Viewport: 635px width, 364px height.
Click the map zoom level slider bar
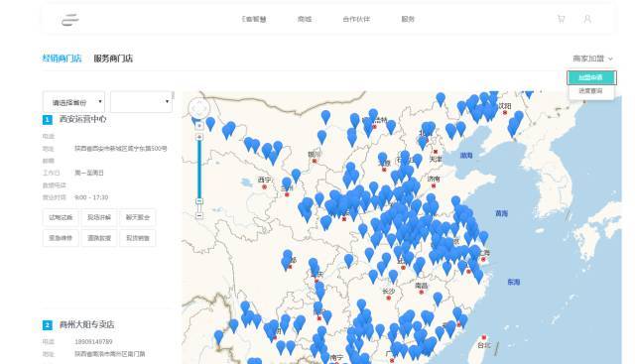point(199,168)
